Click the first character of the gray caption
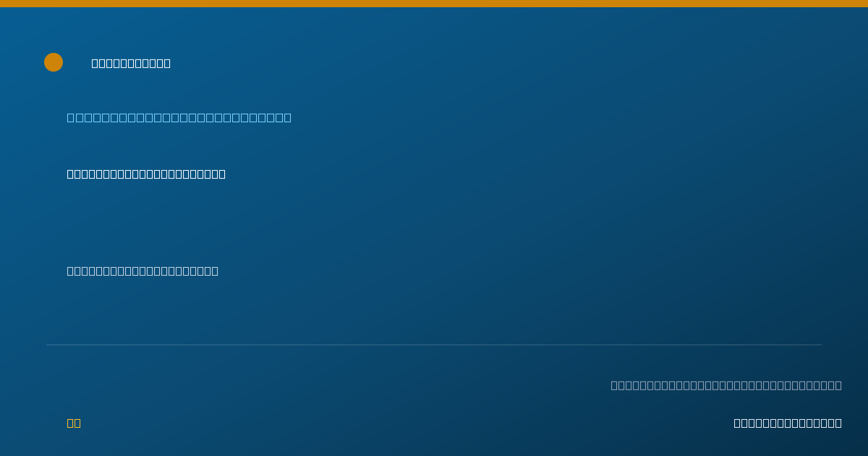The image size is (868, 456). tap(615, 385)
